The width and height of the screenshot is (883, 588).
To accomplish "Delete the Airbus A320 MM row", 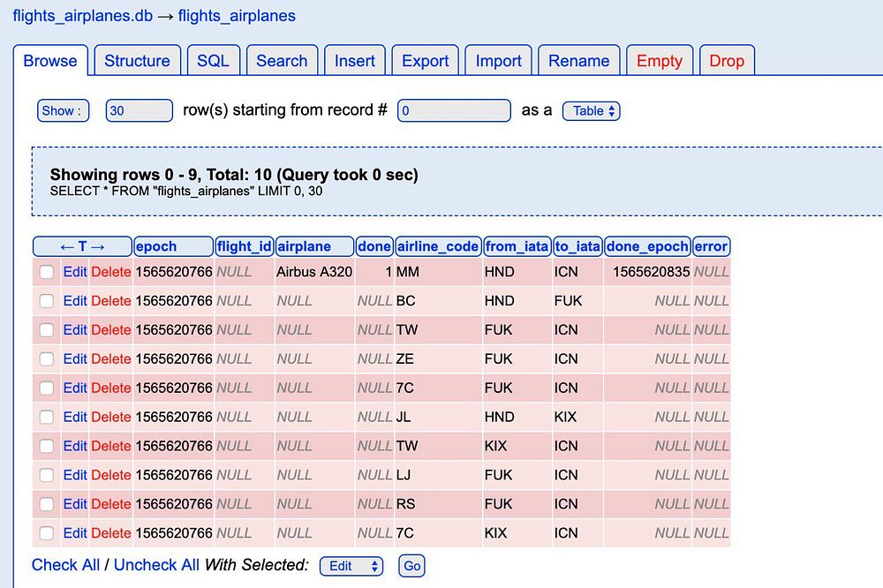I will [x=111, y=272].
